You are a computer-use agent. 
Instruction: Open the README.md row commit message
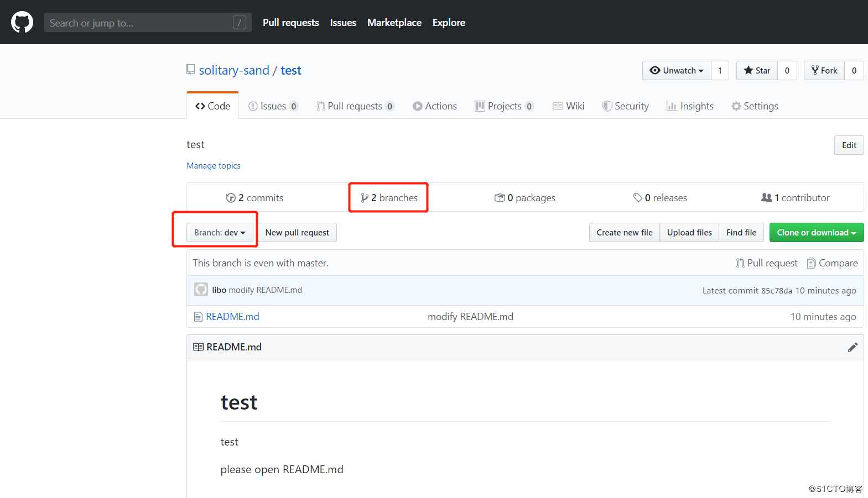coord(470,317)
